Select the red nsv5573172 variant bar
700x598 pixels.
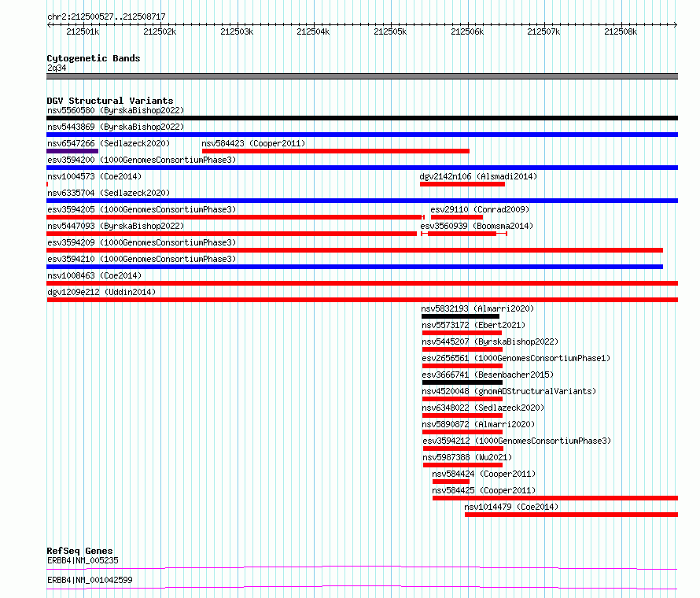462,333
